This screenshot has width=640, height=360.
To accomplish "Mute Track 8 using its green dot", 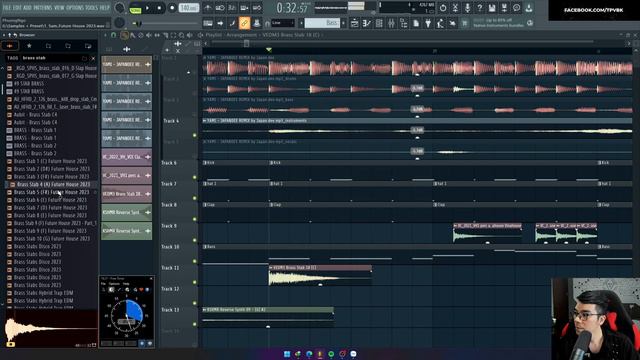I will tap(195, 219).
